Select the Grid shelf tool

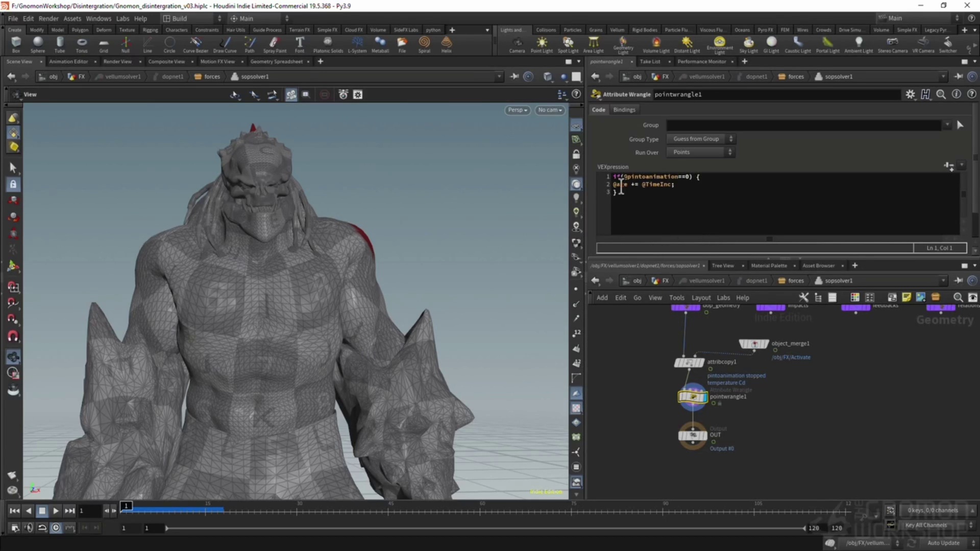tap(104, 44)
